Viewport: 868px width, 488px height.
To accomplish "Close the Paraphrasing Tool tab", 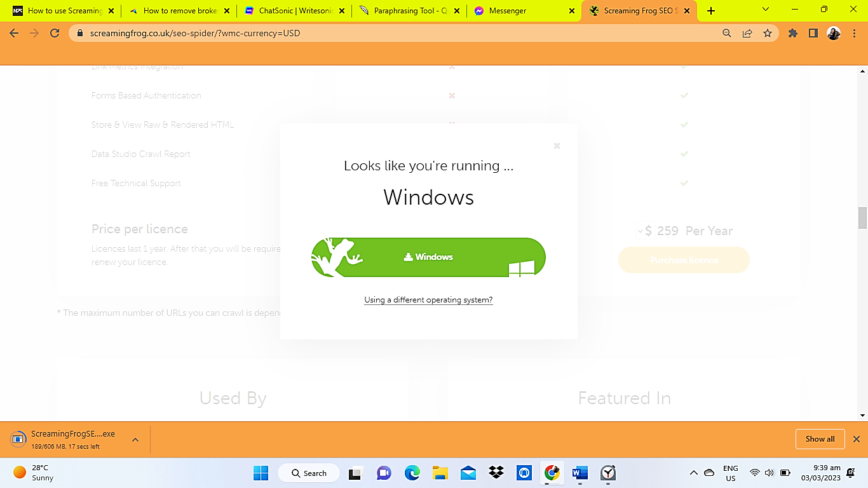I will [456, 11].
